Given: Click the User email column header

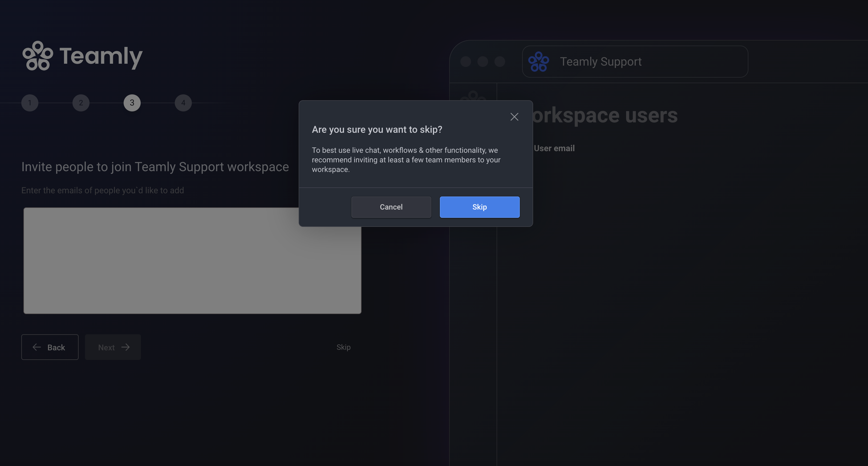Looking at the screenshot, I should click(554, 148).
